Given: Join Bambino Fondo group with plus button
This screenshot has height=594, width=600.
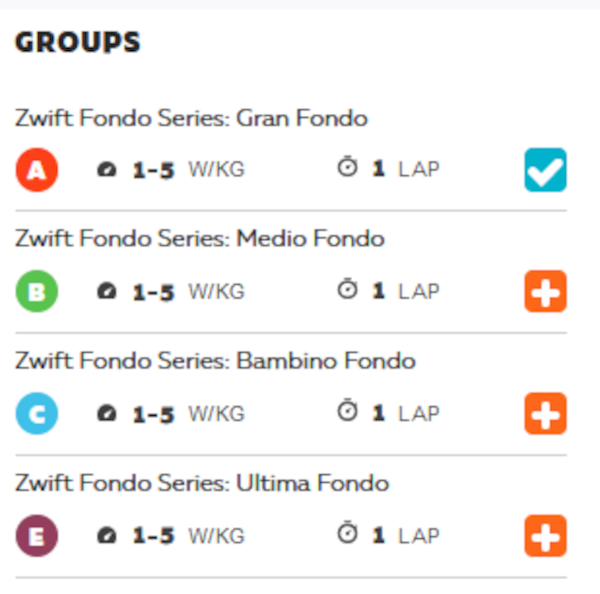Looking at the screenshot, I should 545,413.
